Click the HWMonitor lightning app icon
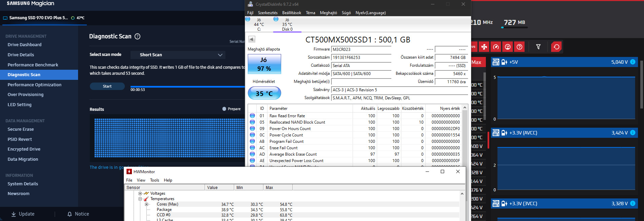Screen dimensions: 644x221 pos(129,171)
